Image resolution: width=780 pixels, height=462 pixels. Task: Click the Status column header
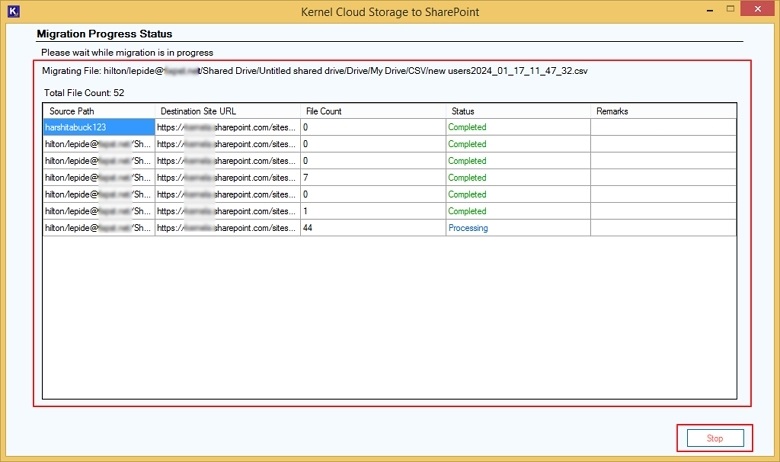[518, 111]
